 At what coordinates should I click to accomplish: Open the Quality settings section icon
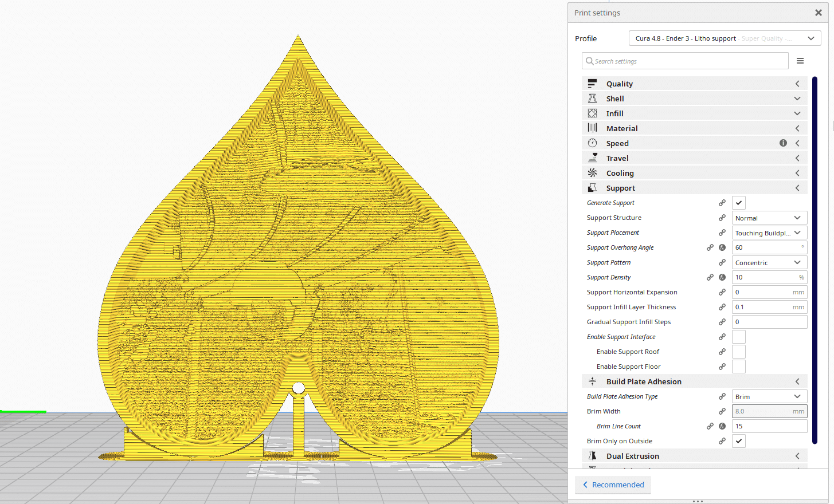(x=592, y=84)
